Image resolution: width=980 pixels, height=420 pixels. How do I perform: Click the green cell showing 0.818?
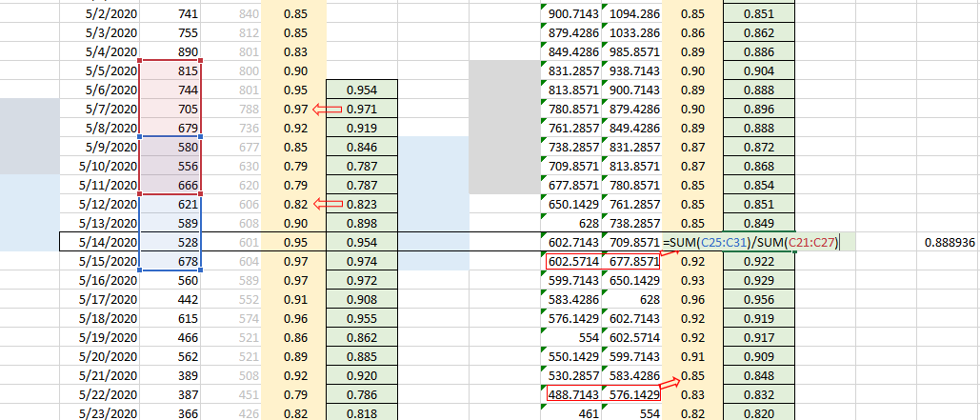click(361, 413)
